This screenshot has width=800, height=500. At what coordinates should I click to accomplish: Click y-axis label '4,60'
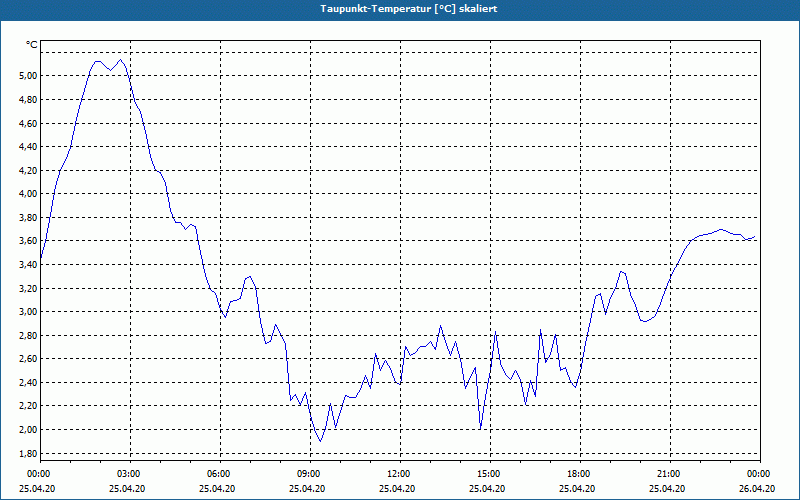pyautogui.click(x=28, y=123)
